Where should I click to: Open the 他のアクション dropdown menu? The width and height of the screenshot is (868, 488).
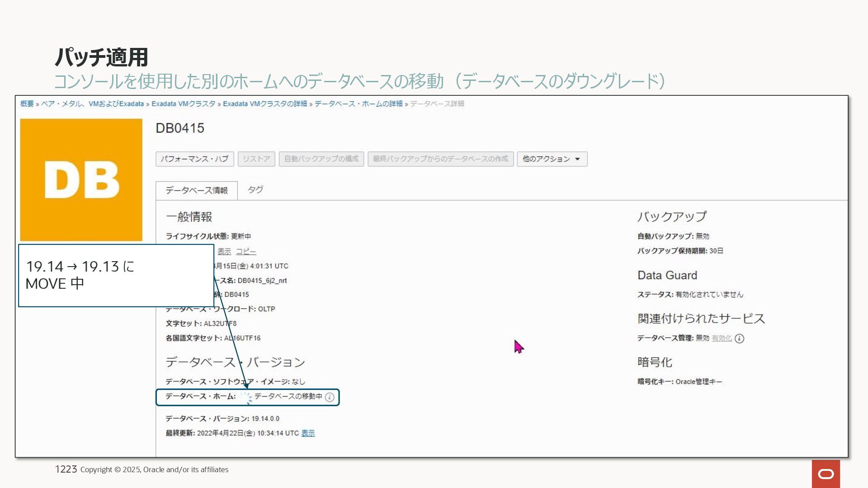[552, 159]
